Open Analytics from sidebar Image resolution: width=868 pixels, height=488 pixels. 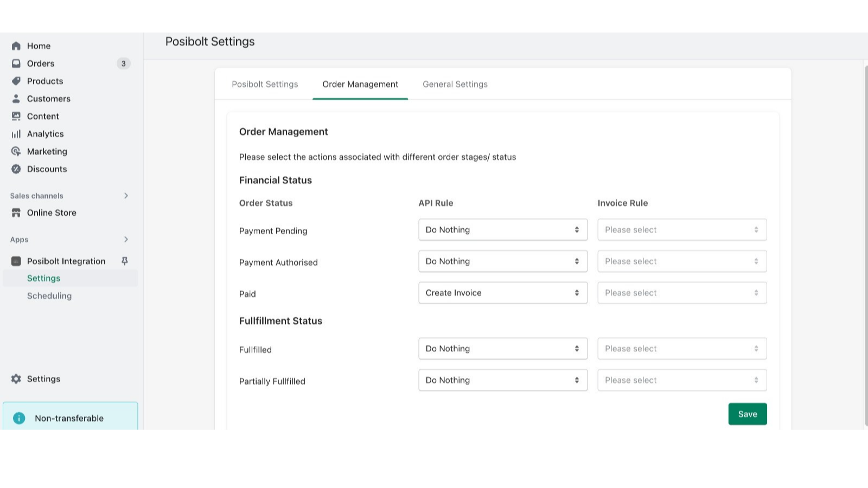pyautogui.click(x=46, y=134)
